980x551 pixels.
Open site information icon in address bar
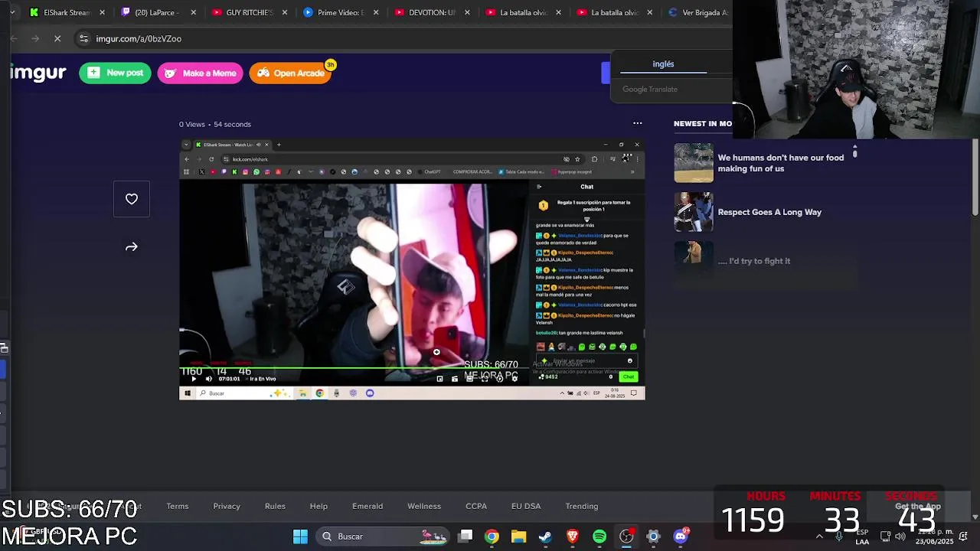click(x=83, y=38)
